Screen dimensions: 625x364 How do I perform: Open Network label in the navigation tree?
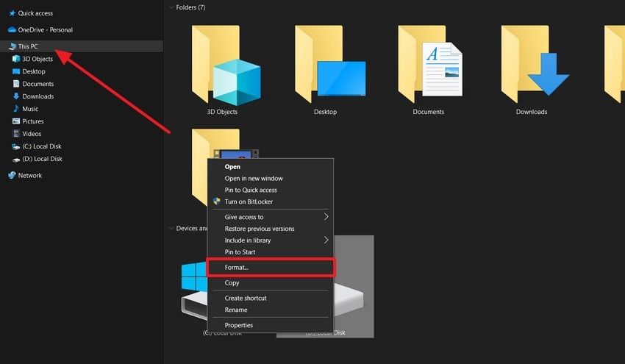point(30,176)
